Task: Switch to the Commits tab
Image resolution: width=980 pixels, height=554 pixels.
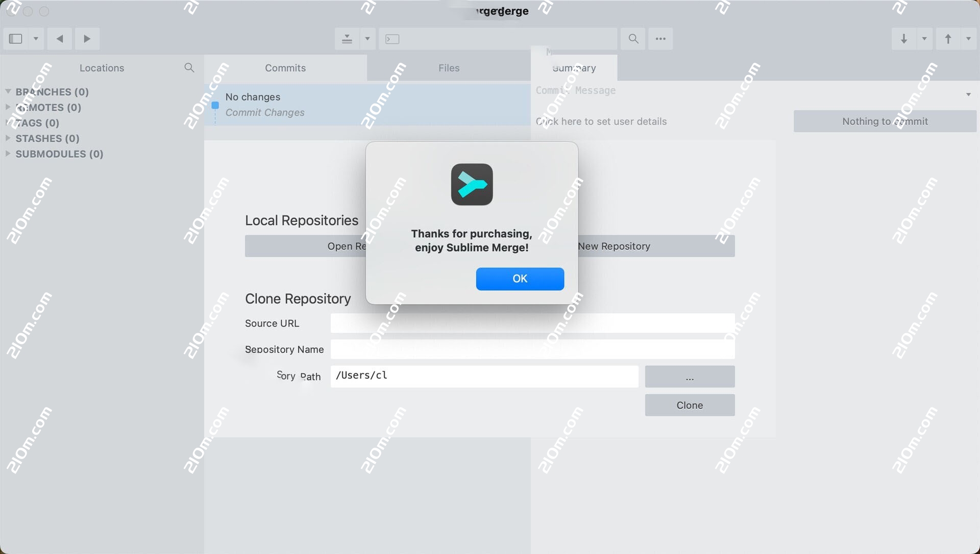Action: [x=285, y=68]
